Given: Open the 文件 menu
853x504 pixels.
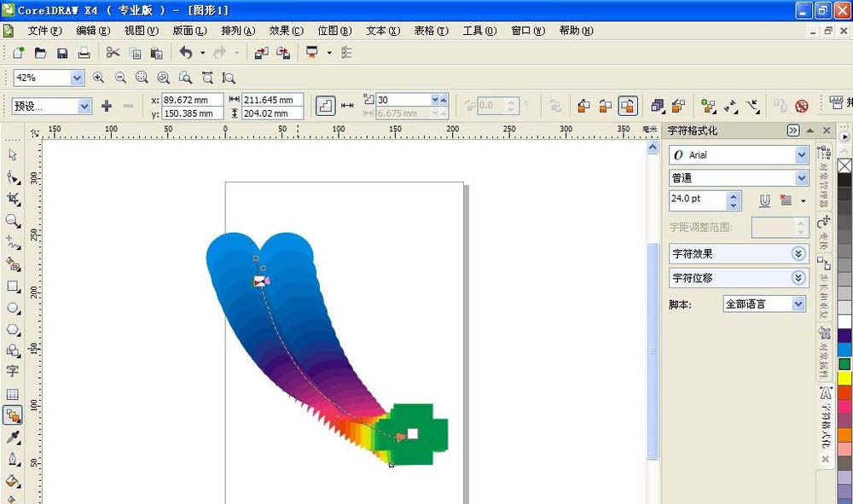Looking at the screenshot, I should pyautogui.click(x=44, y=31).
